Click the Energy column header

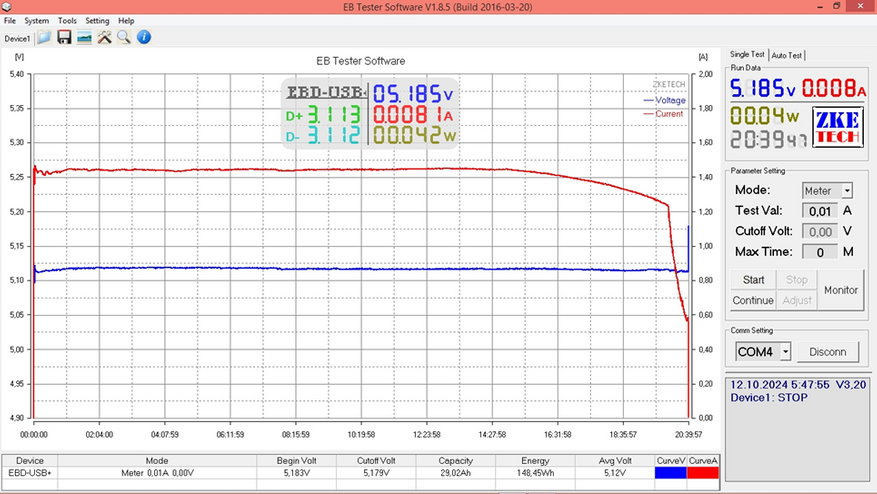535,460
